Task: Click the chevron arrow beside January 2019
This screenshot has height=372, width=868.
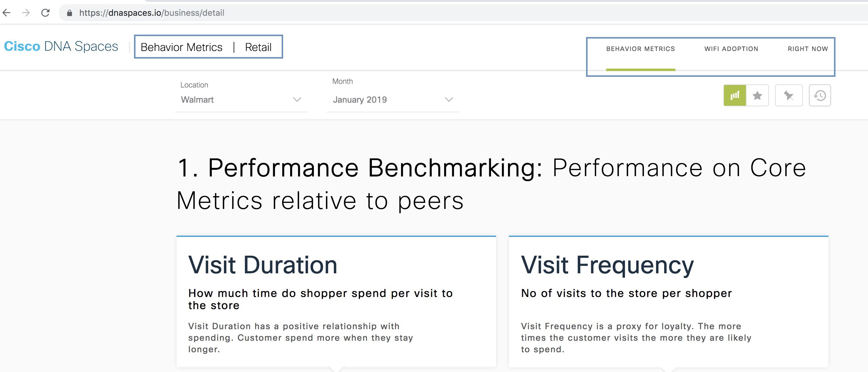Action: pyautogui.click(x=449, y=100)
